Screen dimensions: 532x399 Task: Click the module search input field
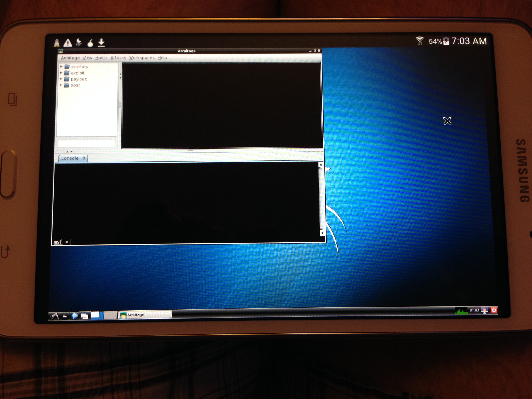coord(87,144)
